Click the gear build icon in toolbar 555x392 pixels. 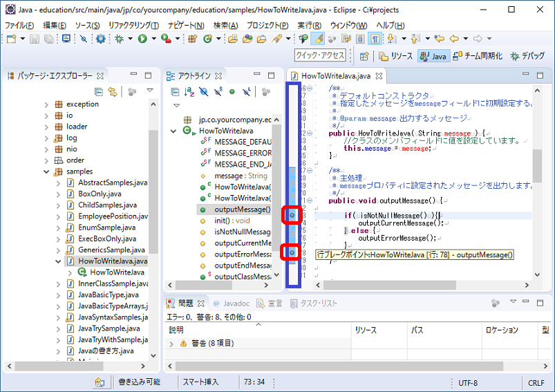[x=101, y=39]
